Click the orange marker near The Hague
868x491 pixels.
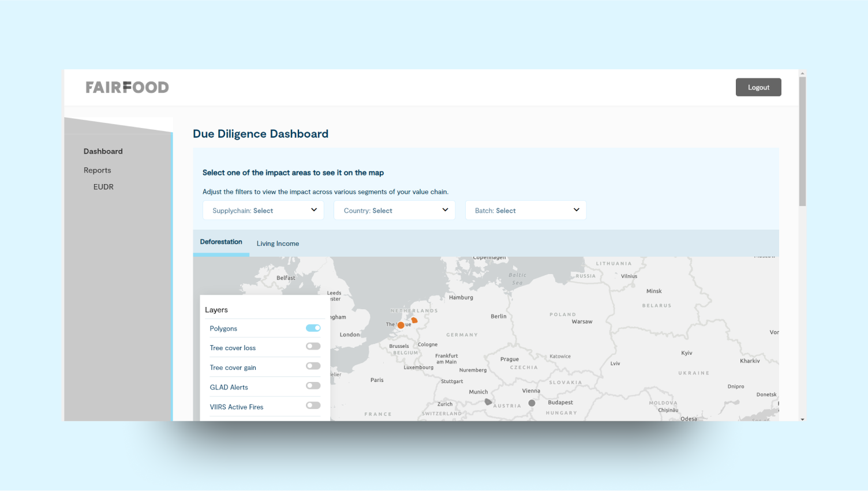(401, 325)
